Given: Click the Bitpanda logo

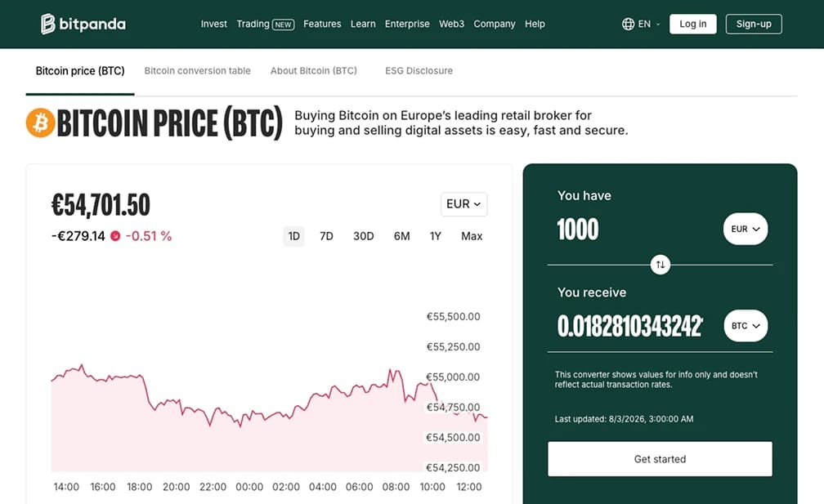Looking at the screenshot, I should tap(83, 24).
